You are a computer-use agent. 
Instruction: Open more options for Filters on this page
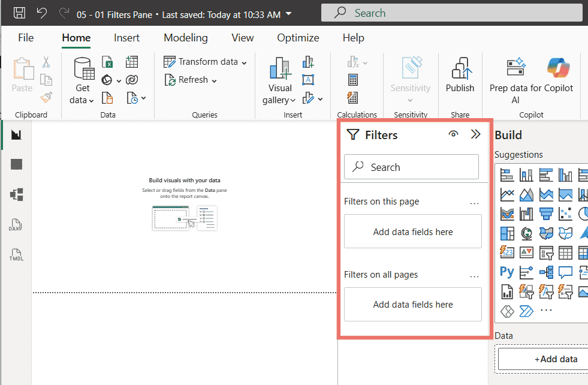click(474, 203)
